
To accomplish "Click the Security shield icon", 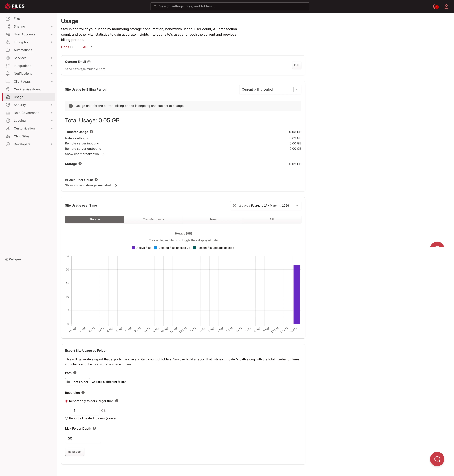I will 8,105.
